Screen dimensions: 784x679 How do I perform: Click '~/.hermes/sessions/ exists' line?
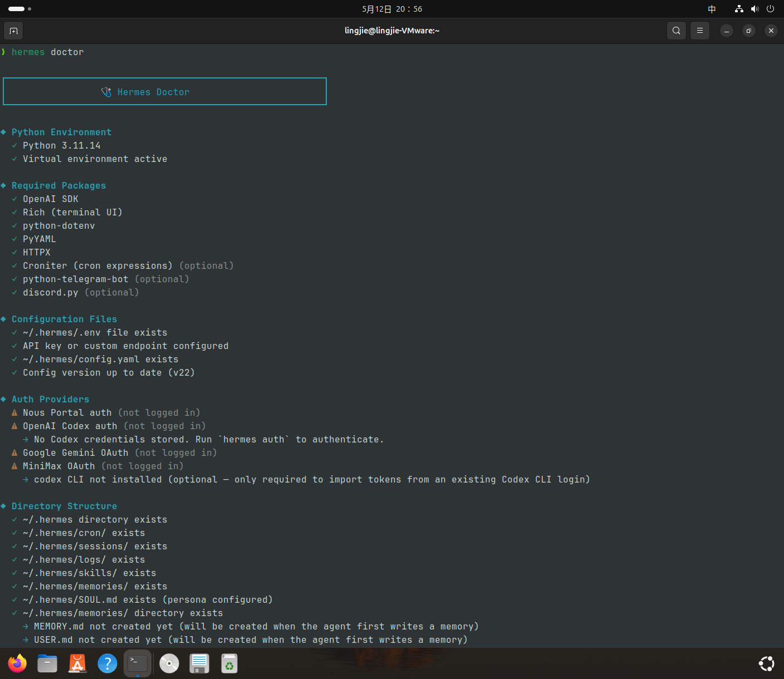coord(95,547)
